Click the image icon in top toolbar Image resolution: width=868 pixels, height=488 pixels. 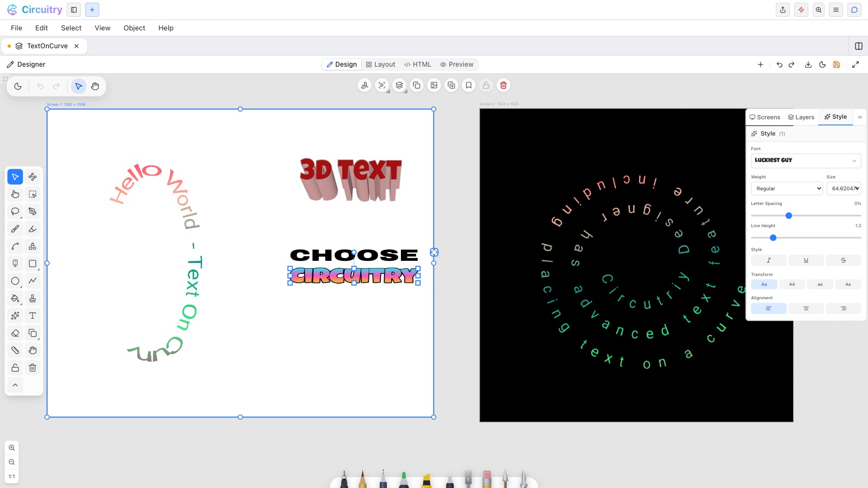pos(434,85)
